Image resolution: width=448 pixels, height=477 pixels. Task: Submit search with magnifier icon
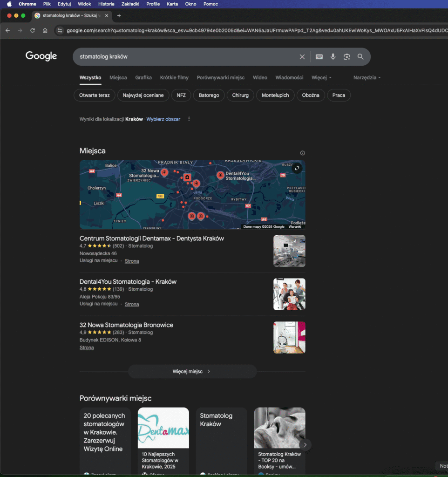point(360,56)
